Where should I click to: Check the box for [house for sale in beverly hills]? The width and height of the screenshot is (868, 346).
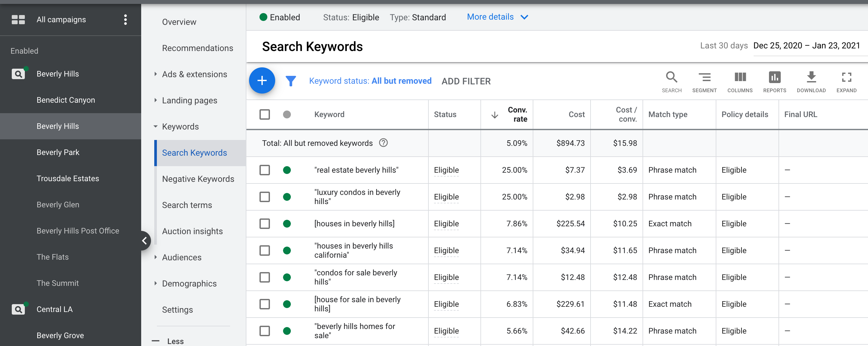(264, 304)
